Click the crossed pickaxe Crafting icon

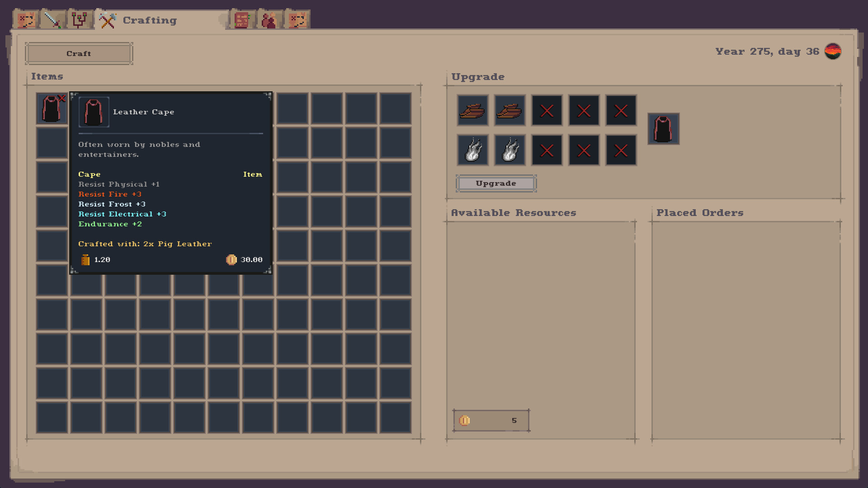pos(107,20)
